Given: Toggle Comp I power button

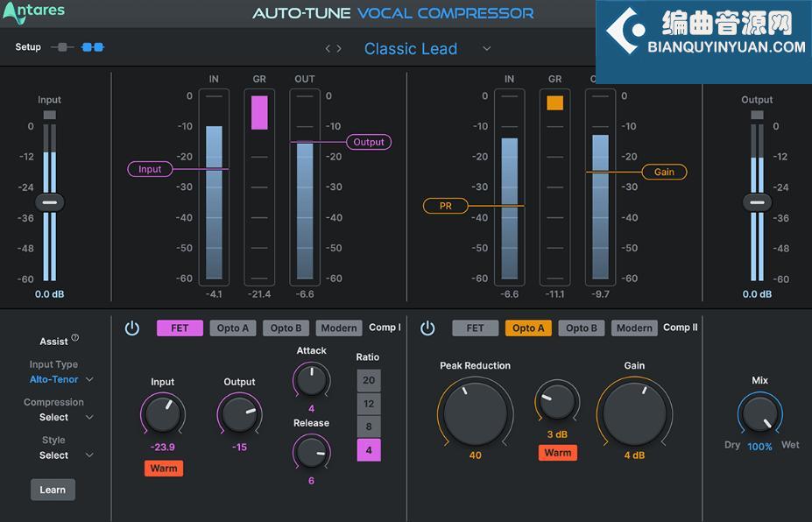Looking at the screenshot, I should pos(132,328).
